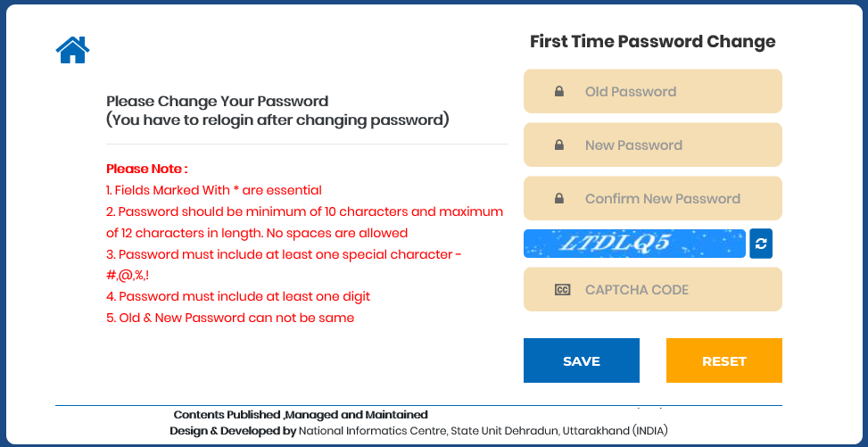Click the LTDLQ5 captcha image

tap(633, 244)
